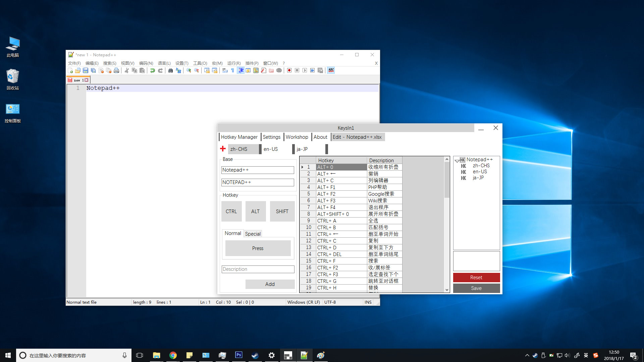Launch Chrome from the taskbar
The width and height of the screenshot is (644, 362).
click(173, 355)
